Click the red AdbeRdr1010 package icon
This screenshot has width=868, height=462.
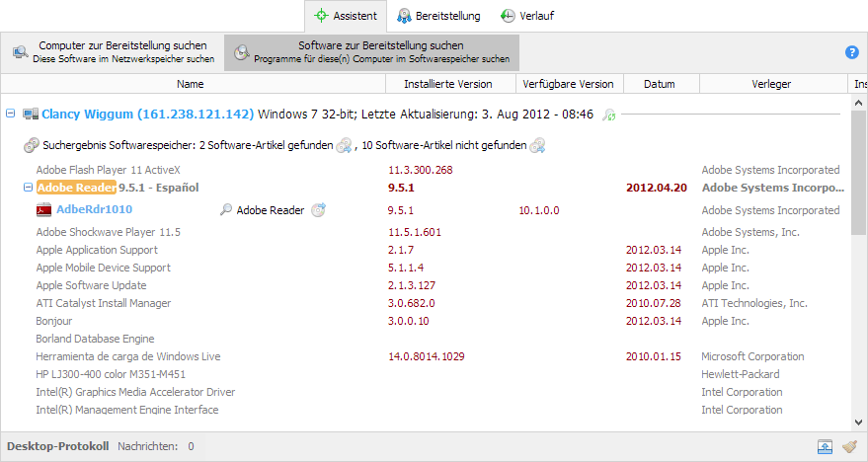click(x=43, y=210)
